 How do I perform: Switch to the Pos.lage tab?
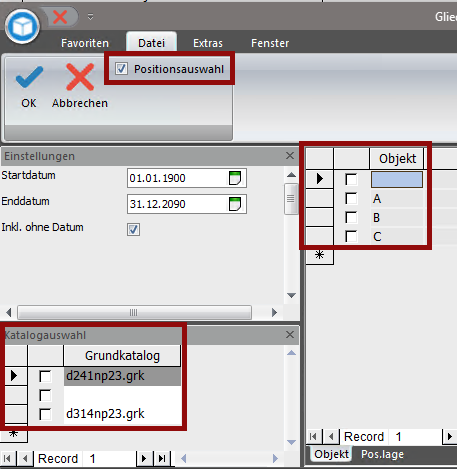point(383,454)
